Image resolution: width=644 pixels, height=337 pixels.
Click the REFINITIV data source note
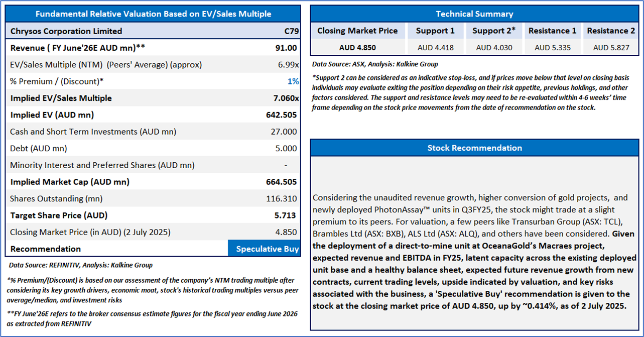[80, 265]
